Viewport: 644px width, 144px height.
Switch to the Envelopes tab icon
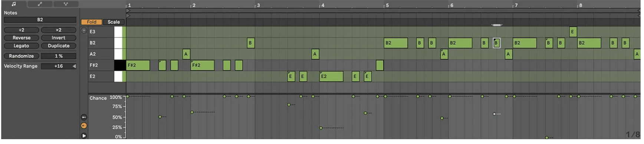40,4
